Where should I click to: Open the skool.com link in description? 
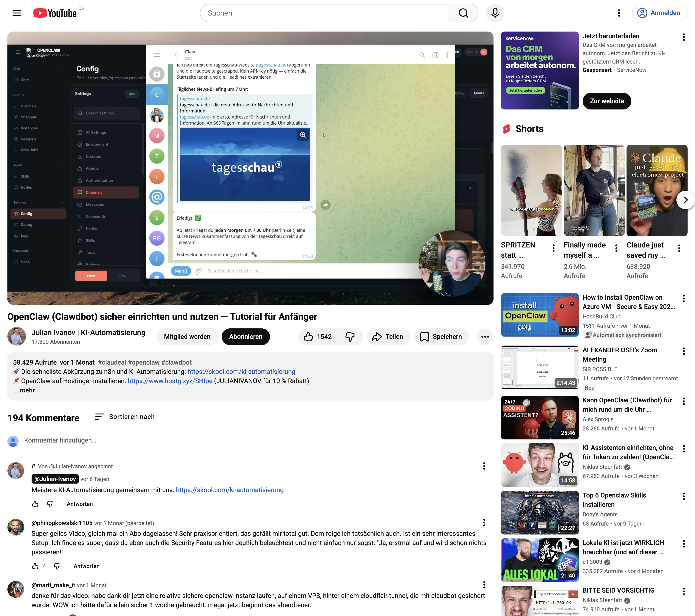pyautogui.click(x=241, y=371)
